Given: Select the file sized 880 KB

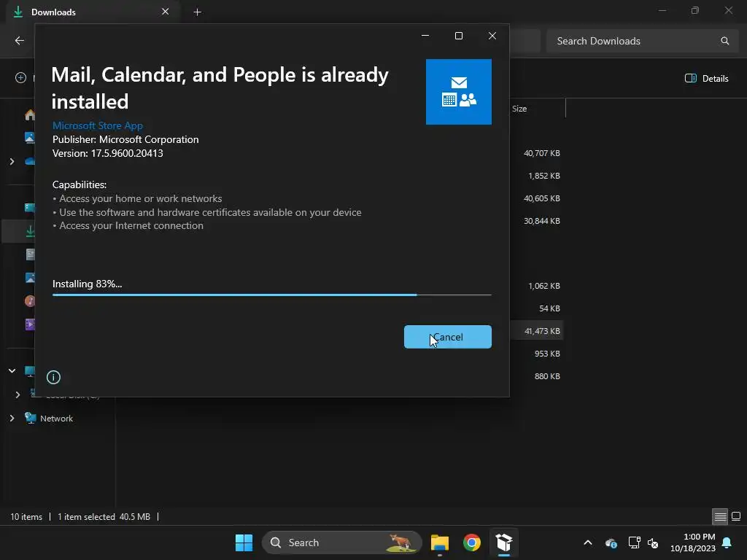Looking at the screenshot, I should click(547, 376).
